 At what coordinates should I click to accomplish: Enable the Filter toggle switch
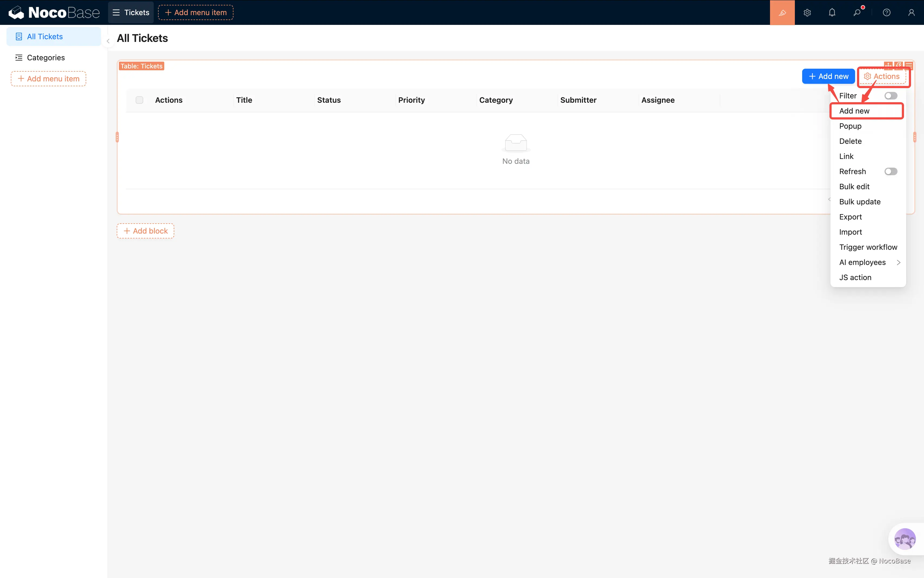[890, 96]
